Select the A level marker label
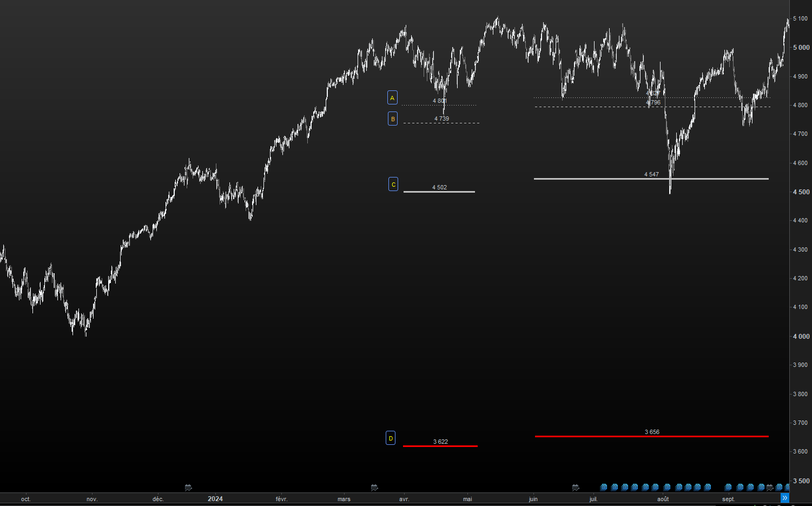812x506 pixels. click(392, 97)
